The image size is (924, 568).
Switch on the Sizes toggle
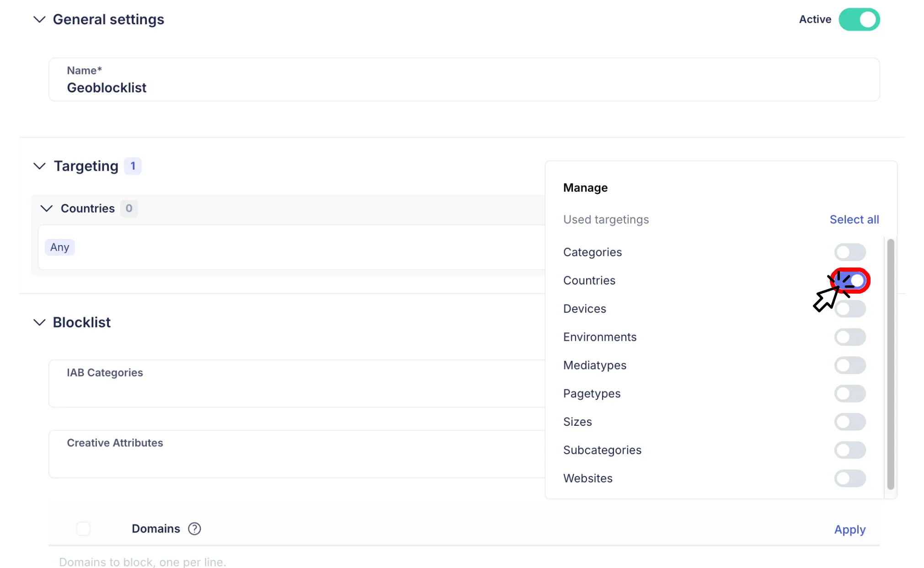(x=850, y=422)
